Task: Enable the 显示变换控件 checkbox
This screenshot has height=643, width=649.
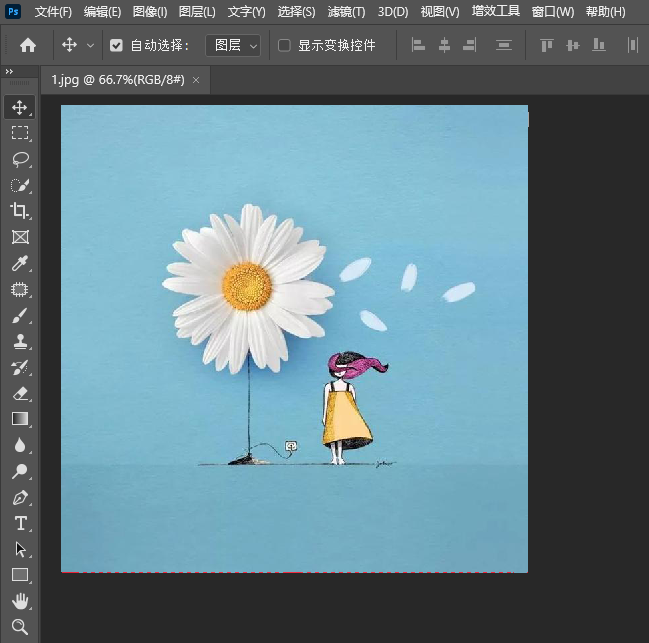Action: click(284, 45)
